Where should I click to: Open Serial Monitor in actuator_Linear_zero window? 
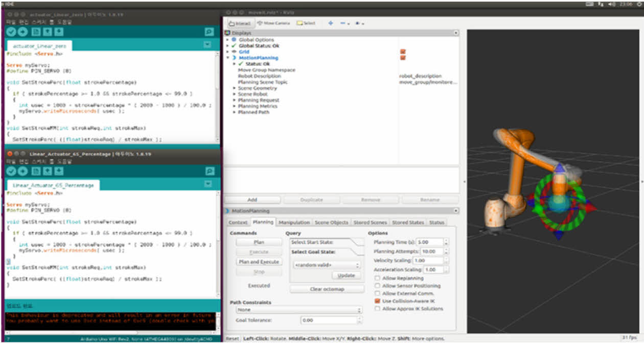(x=209, y=32)
